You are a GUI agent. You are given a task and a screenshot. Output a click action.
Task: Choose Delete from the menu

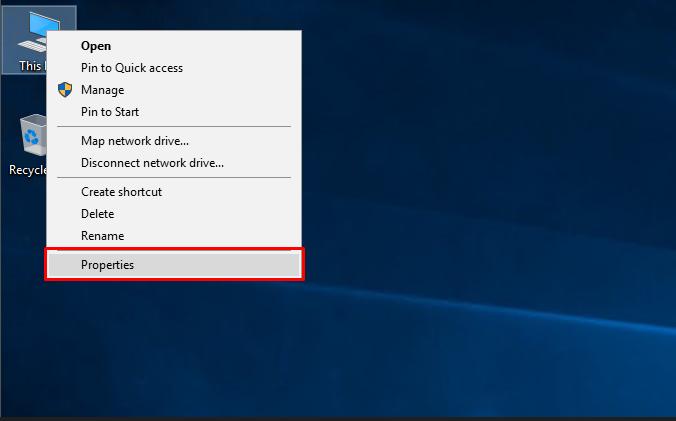point(174,214)
